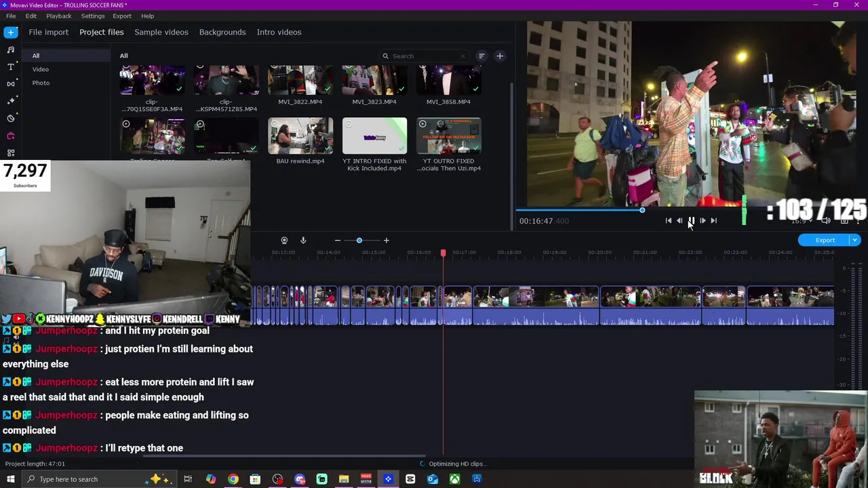The height and width of the screenshot is (488, 868).
Task: Add media with the plus icon by the search box
Action: coord(500,56)
